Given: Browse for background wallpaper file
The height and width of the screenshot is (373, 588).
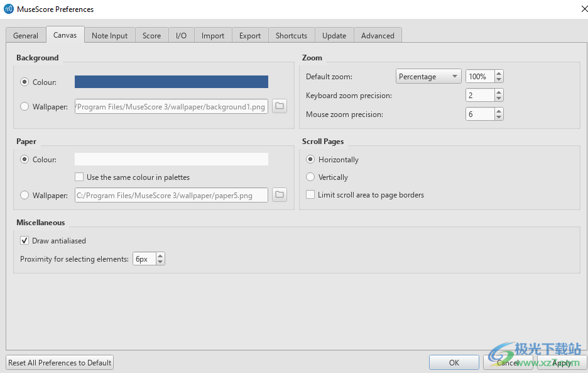Looking at the screenshot, I should click(280, 106).
